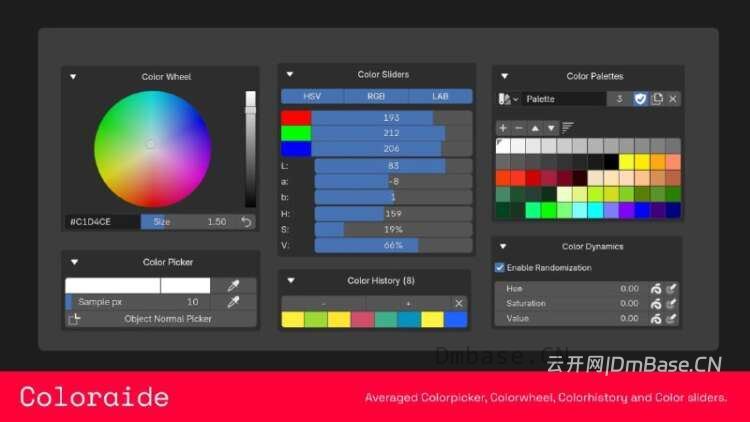The image size is (750, 422).
Task: Click the V: value slider at 66%
Action: point(393,245)
